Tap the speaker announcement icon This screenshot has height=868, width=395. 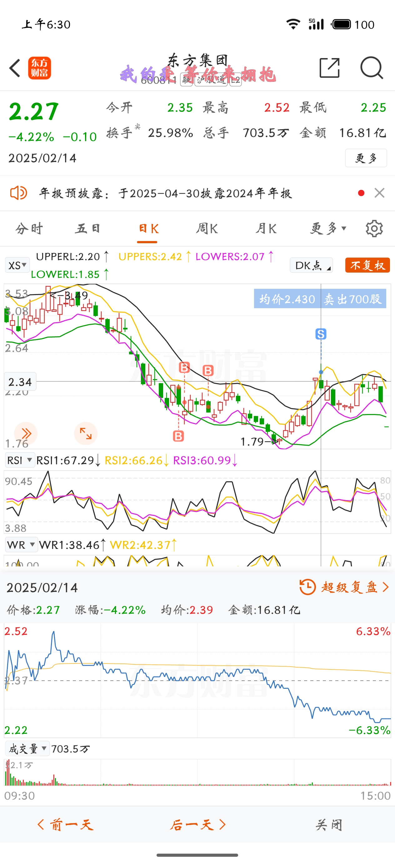18,193
